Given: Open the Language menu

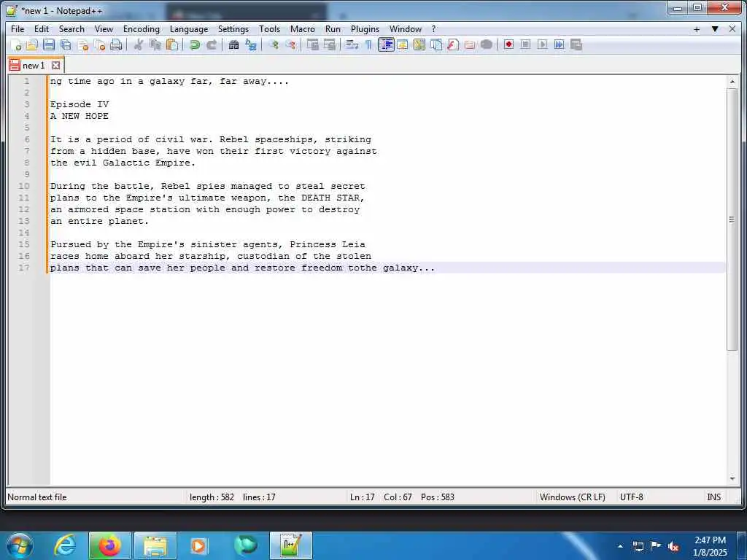Looking at the screenshot, I should (189, 29).
